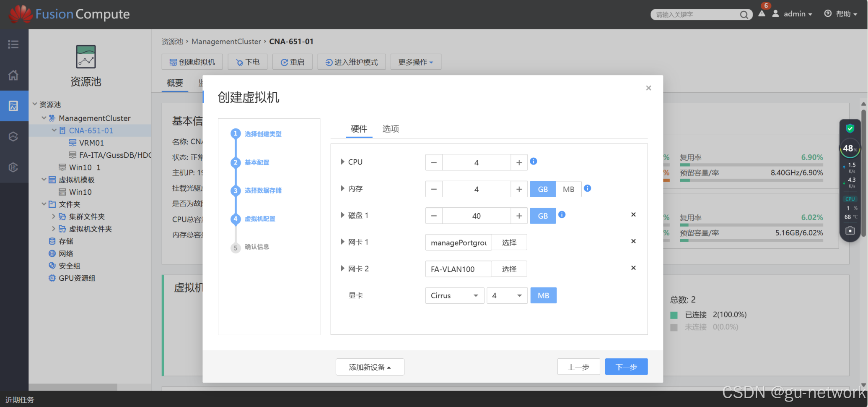
Task: Switch to the options (选项) tab
Action: click(391, 129)
